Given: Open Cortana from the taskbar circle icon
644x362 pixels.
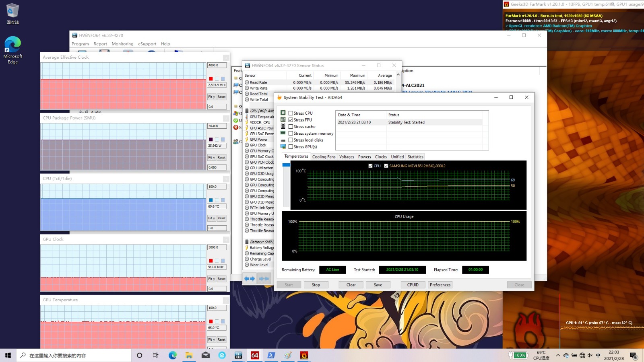Looking at the screenshot, I should point(140,355).
